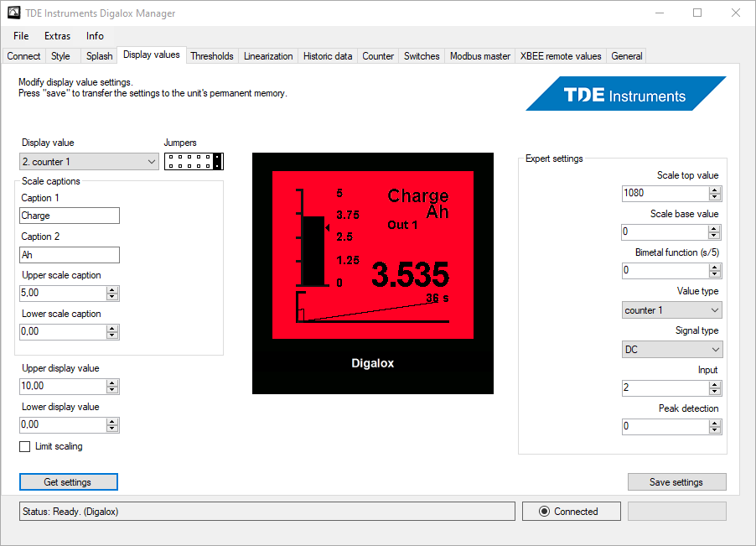Decrease the Lower scale caption value
The image size is (756, 546).
[112, 335]
